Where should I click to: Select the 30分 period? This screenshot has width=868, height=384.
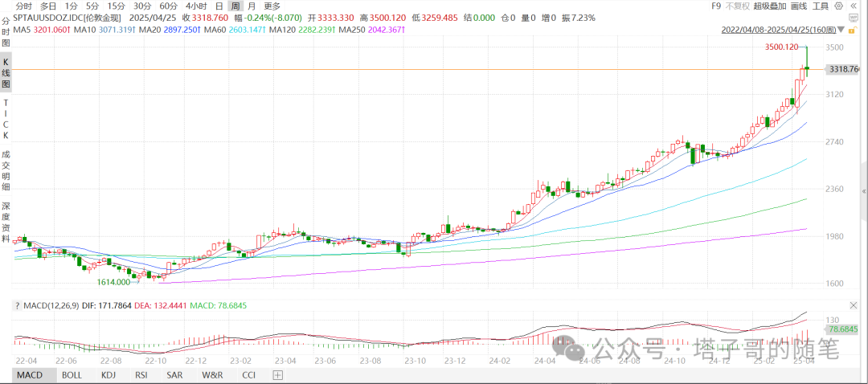(x=142, y=6)
